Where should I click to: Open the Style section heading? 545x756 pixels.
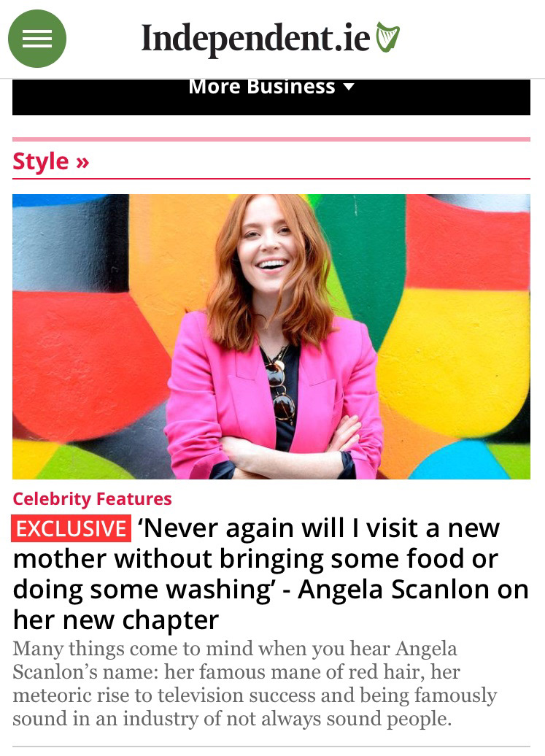pos(50,161)
